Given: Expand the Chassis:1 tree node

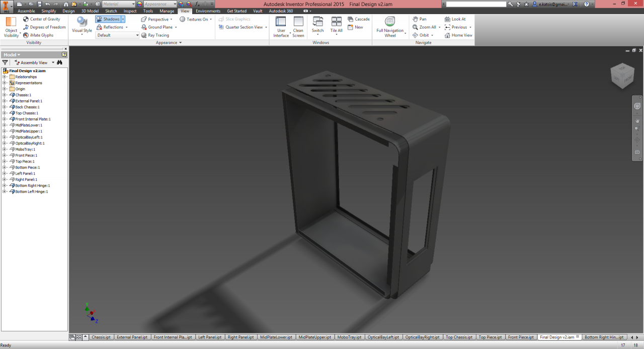Looking at the screenshot, I should pyautogui.click(x=4, y=95).
